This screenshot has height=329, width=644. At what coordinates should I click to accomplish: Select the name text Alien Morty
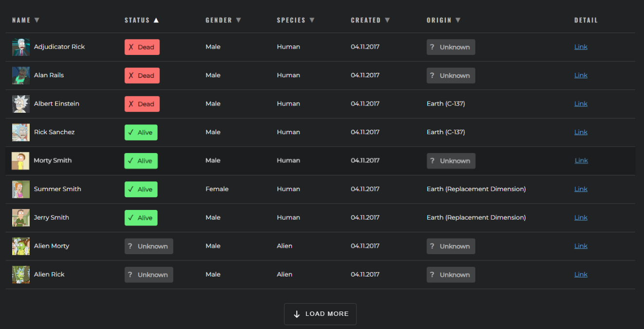point(52,246)
